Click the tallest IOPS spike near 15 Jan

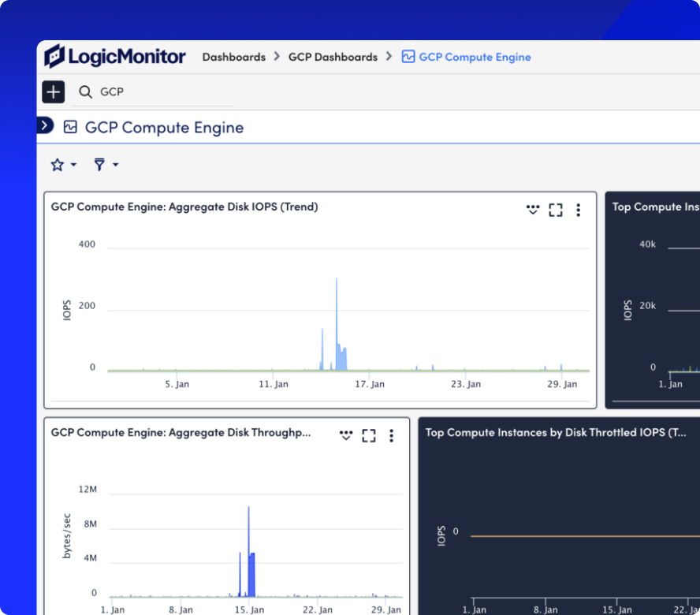pyautogui.click(x=337, y=324)
